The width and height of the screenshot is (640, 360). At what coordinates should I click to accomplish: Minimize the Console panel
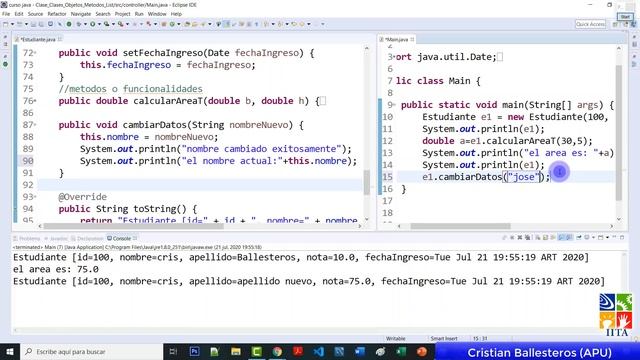click(x=614, y=238)
